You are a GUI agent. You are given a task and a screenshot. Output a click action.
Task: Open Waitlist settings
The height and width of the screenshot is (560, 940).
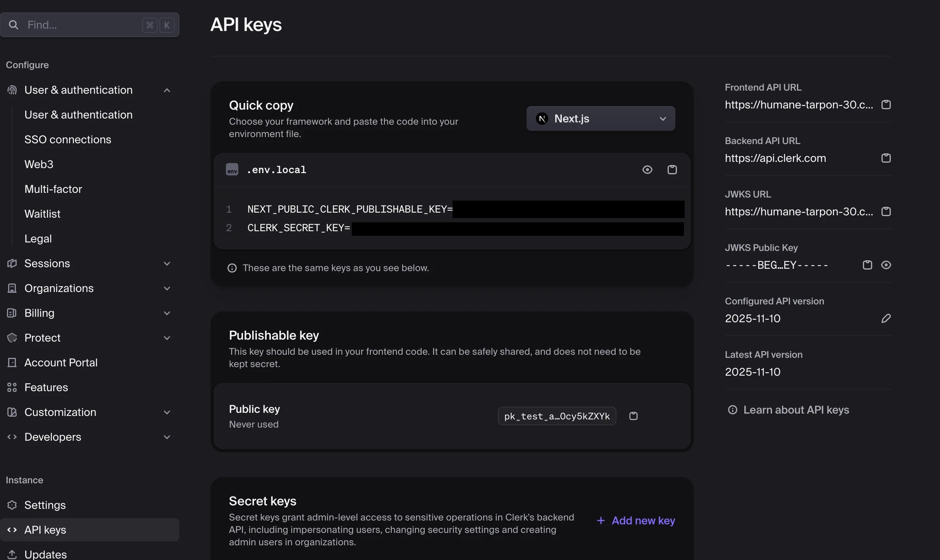click(42, 214)
